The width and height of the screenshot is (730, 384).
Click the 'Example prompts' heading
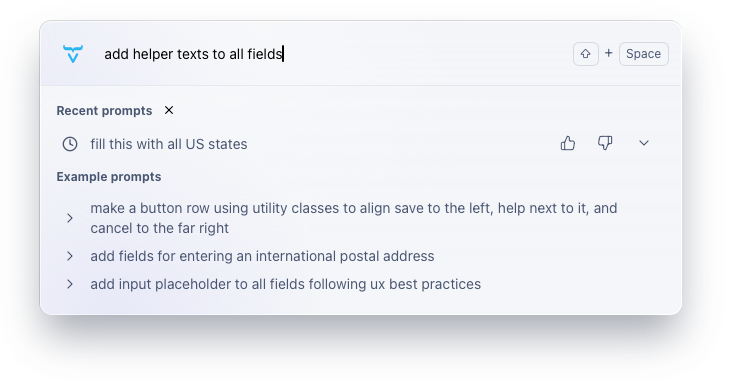109,177
